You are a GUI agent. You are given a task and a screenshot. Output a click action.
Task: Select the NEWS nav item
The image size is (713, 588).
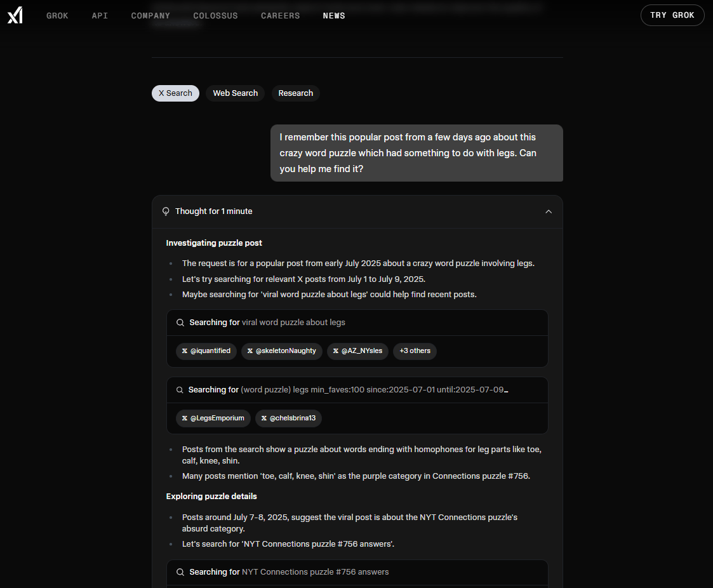[334, 15]
